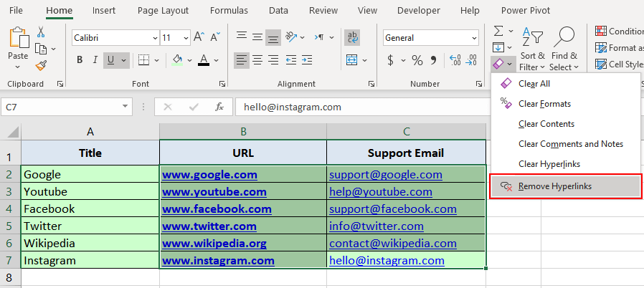The image size is (644, 288).
Task: Choose Remove Hyperlinks from the menu
Action: pos(565,186)
